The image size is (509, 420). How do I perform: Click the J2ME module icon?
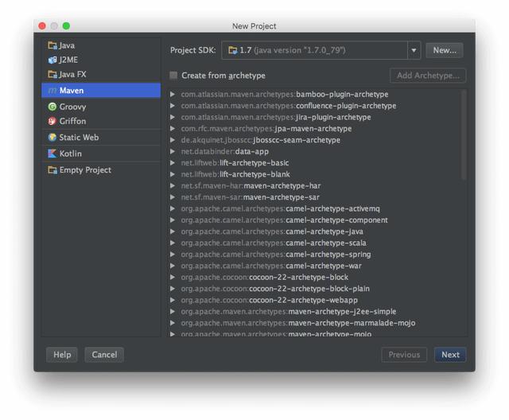52,60
